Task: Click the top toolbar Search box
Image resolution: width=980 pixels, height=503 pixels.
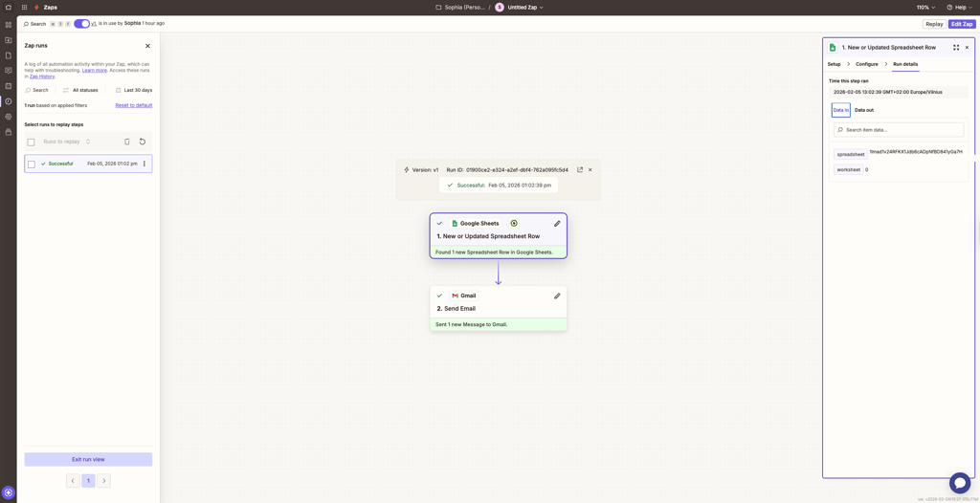Action: [34, 24]
